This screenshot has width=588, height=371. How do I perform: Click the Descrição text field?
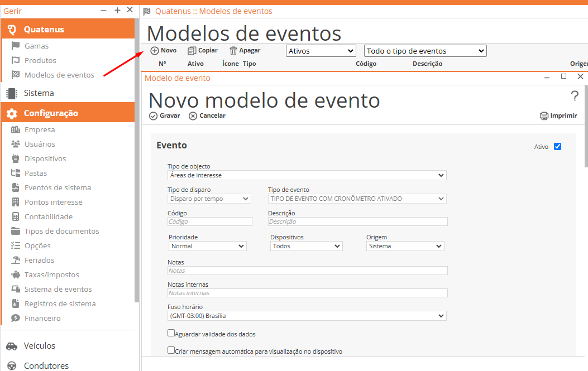pos(357,221)
